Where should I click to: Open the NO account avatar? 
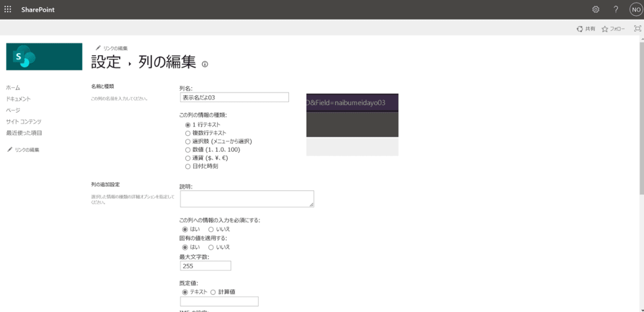636,10
